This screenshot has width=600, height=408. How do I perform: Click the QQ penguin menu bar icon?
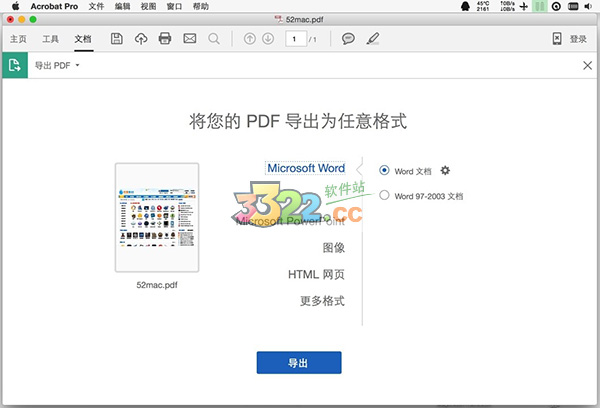[x=465, y=6]
